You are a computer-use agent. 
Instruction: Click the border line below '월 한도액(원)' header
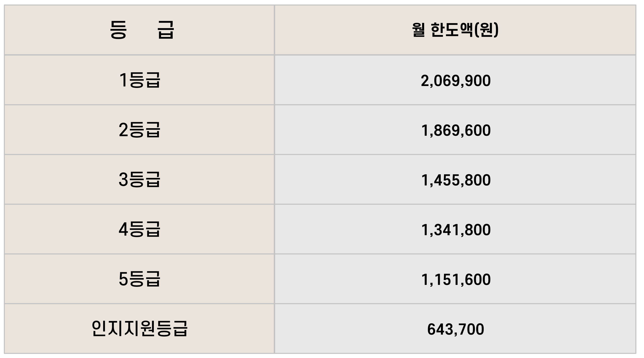[x=455, y=55]
